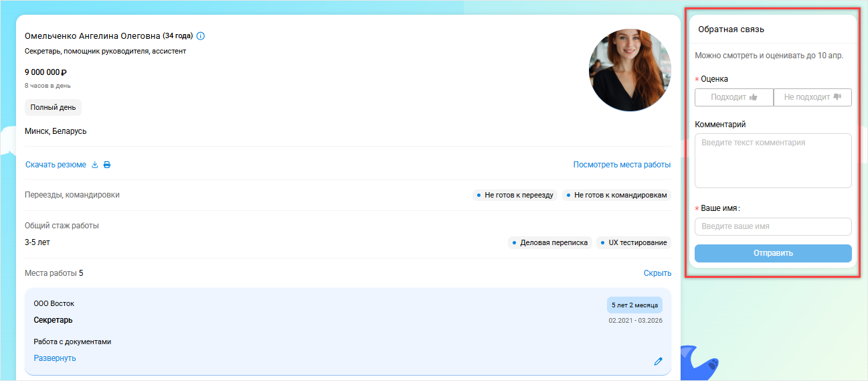
Task: Focus the comment text area
Action: [773, 161]
